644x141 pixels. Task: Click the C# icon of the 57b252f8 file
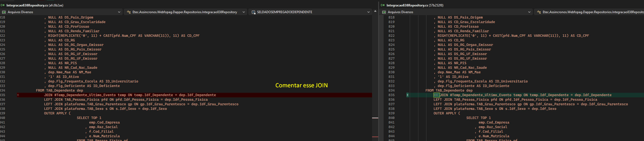click(x=383, y=5)
